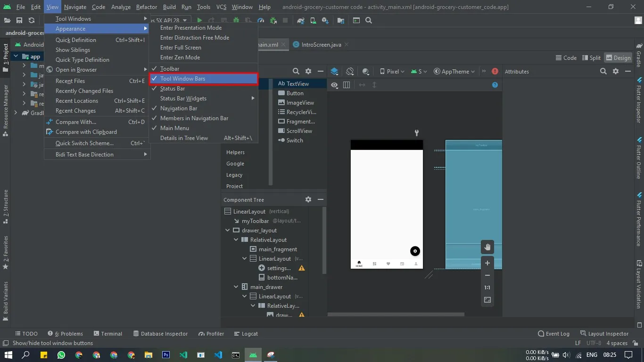644x362 pixels.
Task: Click the zoom 1:1 control on the canvas
Action: point(487,288)
